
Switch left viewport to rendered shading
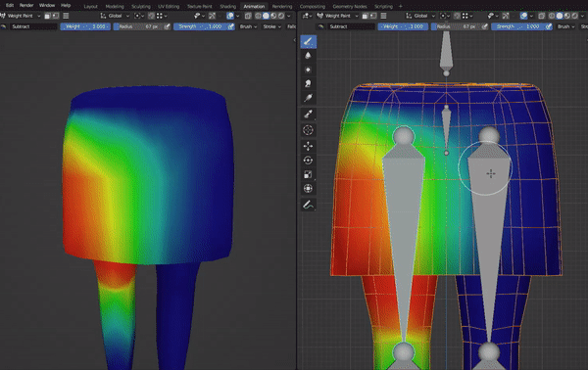281,16
